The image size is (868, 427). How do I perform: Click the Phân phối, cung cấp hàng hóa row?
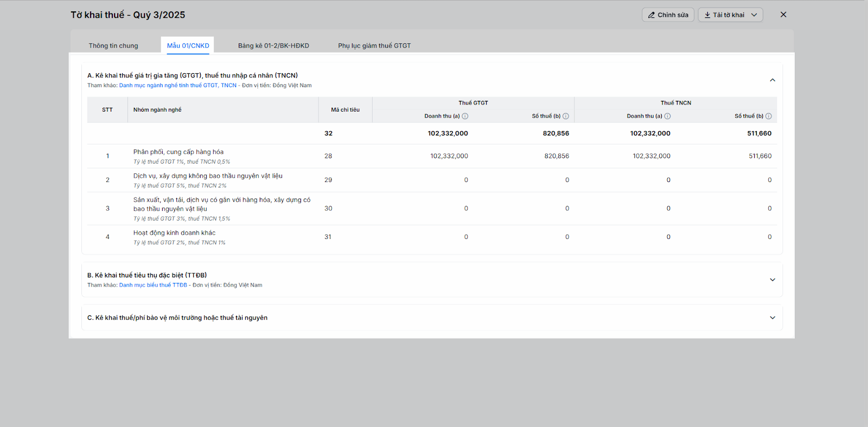click(178, 152)
